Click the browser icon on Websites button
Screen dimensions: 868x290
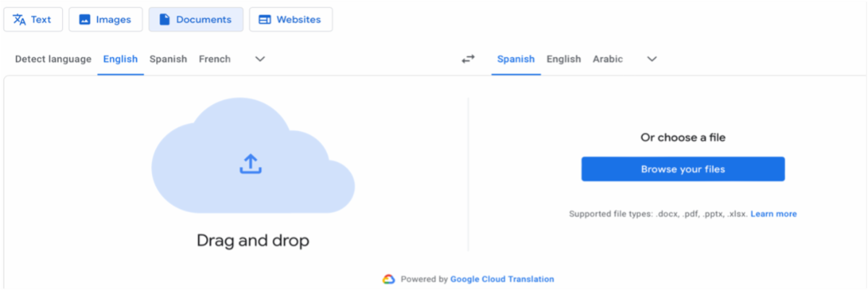coord(265,20)
